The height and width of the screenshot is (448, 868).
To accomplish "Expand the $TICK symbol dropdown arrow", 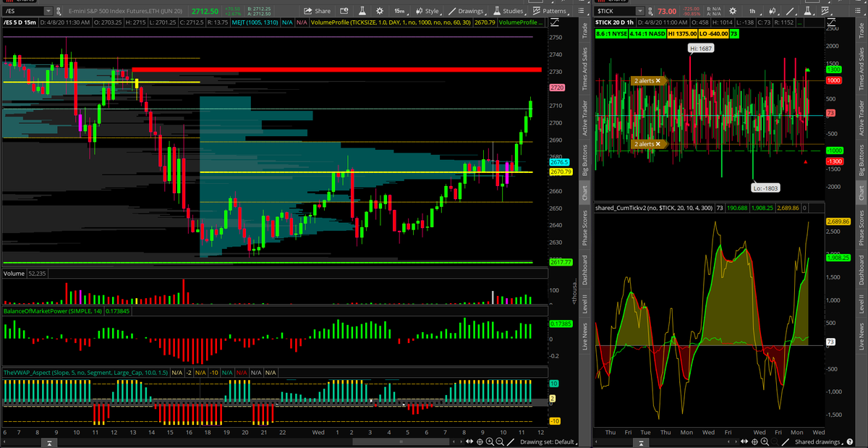I will 640,12.
